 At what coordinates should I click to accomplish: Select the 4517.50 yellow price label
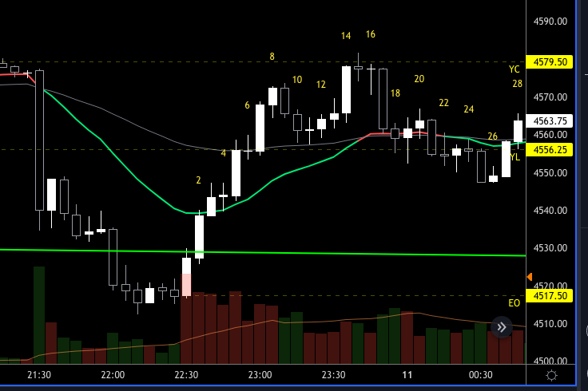[550, 296]
